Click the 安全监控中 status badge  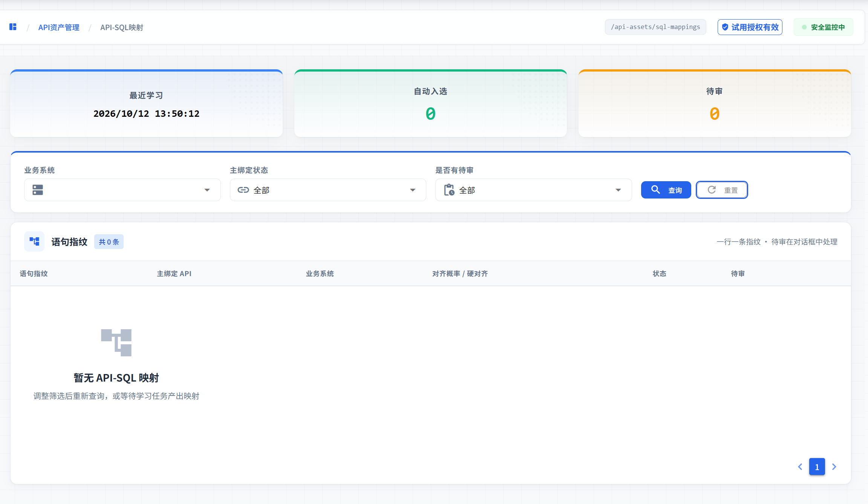pos(824,27)
